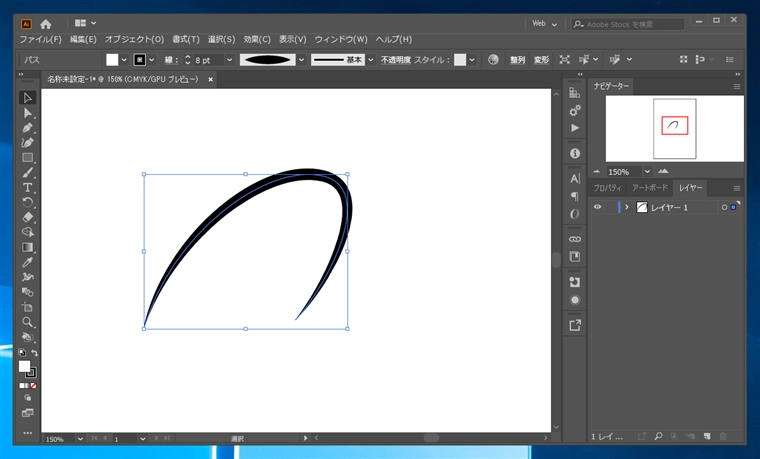This screenshot has width=760, height=459.
Task: Open the ファイル(F) menu
Action: [x=40, y=39]
